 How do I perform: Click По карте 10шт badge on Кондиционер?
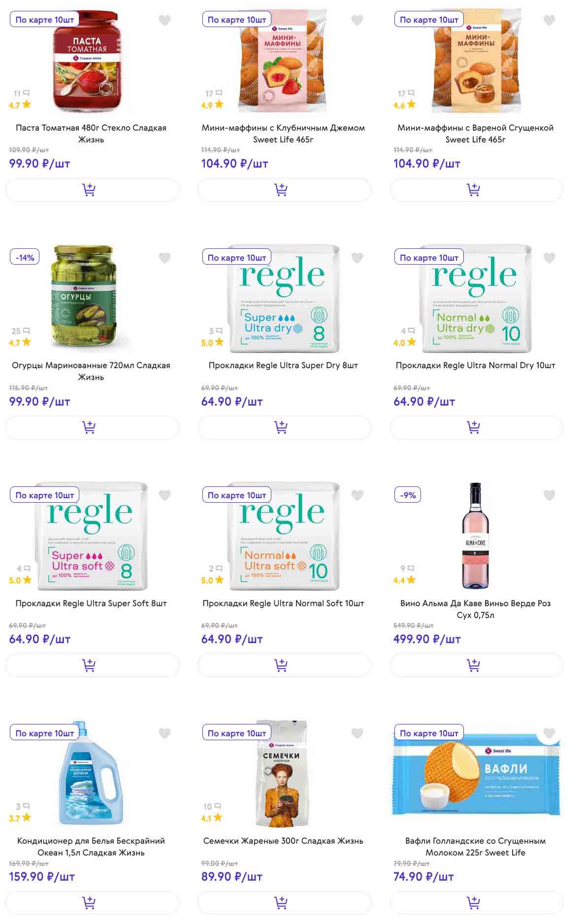[x=44, y=733]
